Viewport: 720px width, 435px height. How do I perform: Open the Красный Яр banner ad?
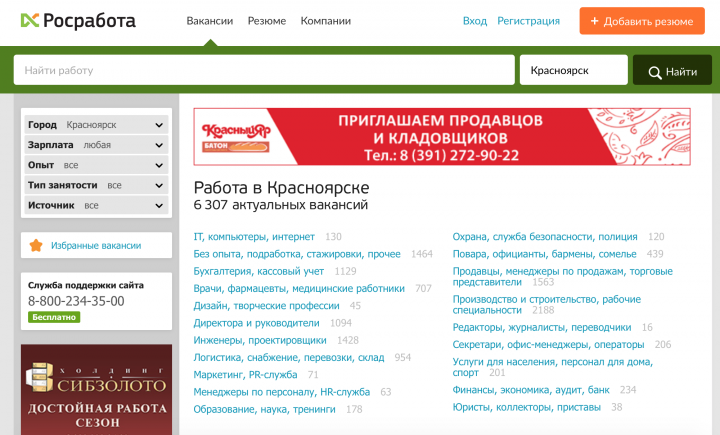tap(442, 136)
